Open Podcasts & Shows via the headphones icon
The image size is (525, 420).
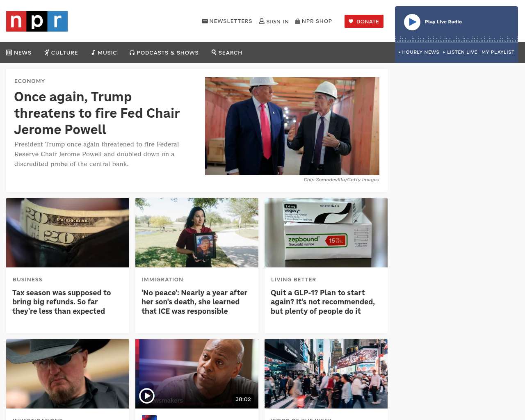click(x=132, y=52)
